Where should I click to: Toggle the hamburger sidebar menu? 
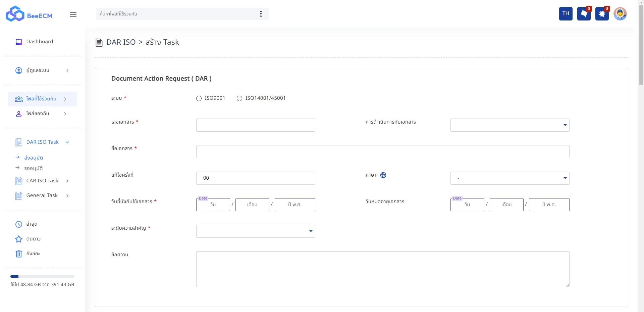coord(73,15)
